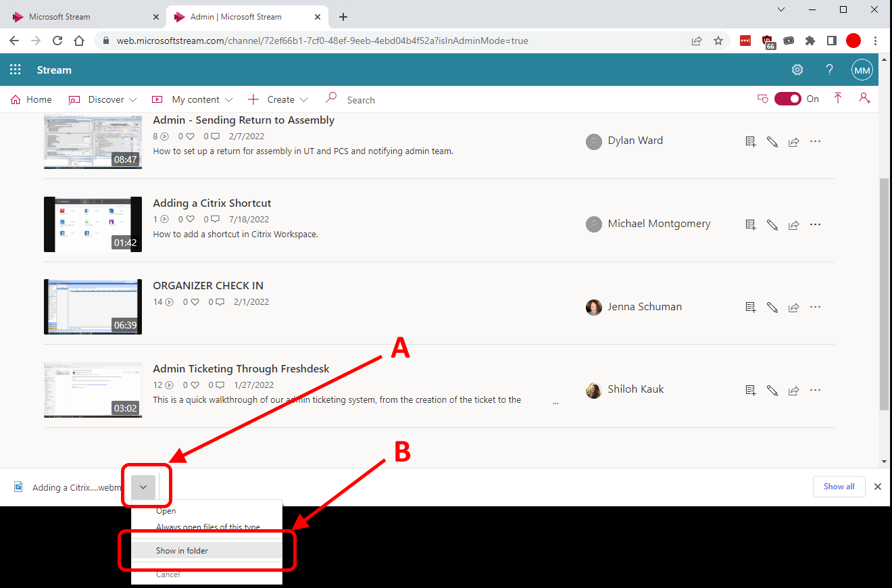Switch to the Microsoft Stream tab
Image resolution: width=892 pixels, height=588 pixels.
coord(85,16)
